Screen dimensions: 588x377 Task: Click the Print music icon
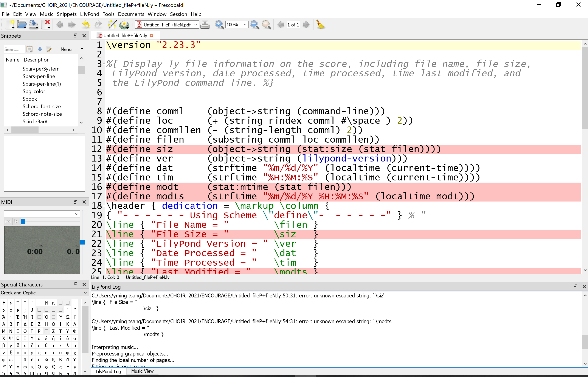[205, 25]
